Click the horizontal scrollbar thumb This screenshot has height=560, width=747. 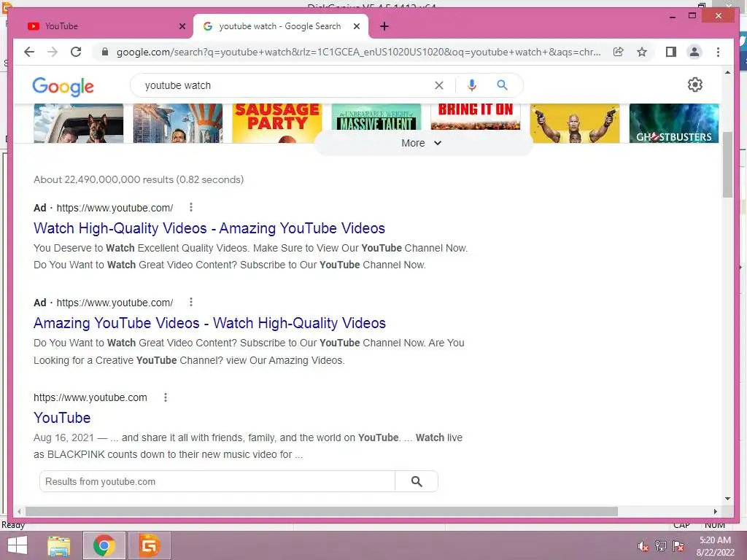pos(322,511)
